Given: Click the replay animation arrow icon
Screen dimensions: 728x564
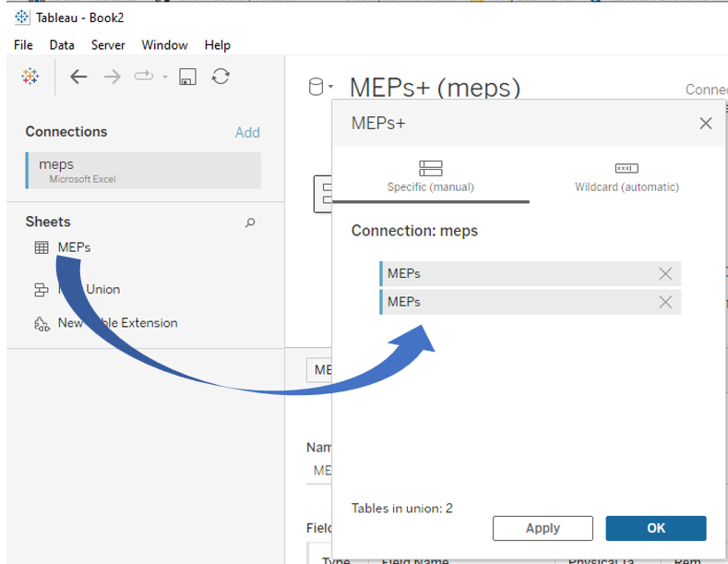Looking at the screenshot, I should point(143,76).
